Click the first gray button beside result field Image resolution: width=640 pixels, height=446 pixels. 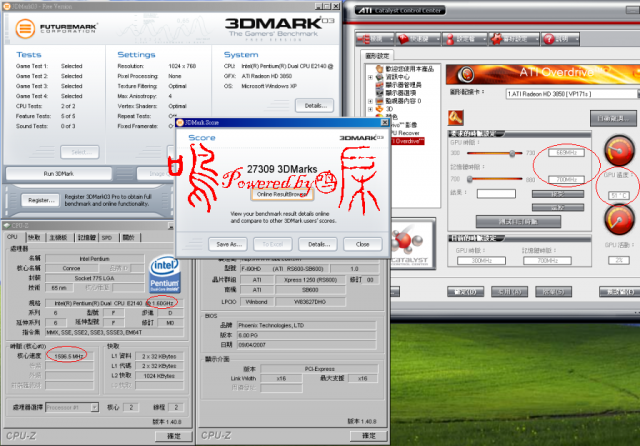(558, 194)
